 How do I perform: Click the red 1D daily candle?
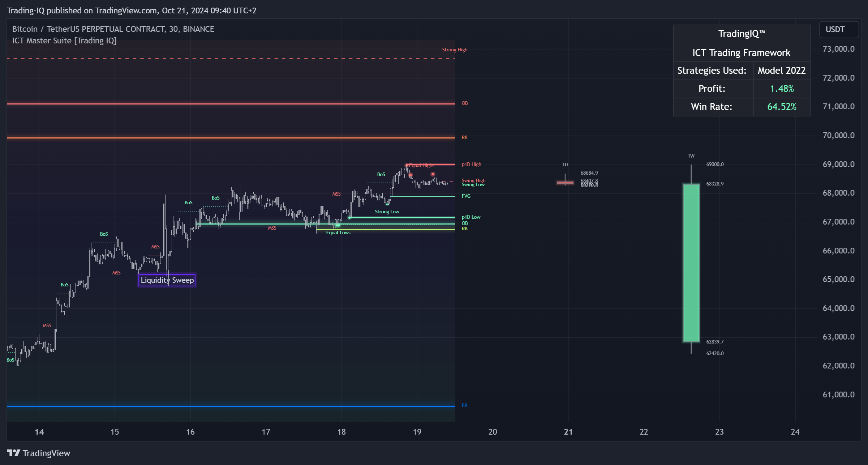click(x=565, y=183)
